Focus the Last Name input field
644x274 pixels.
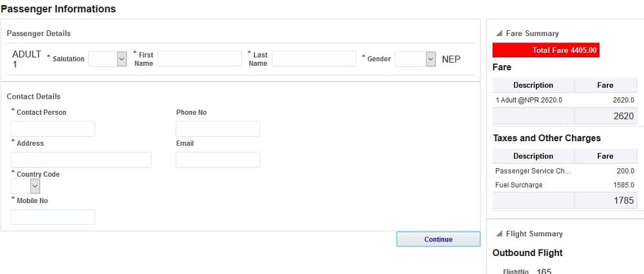[x=314, y=59]
